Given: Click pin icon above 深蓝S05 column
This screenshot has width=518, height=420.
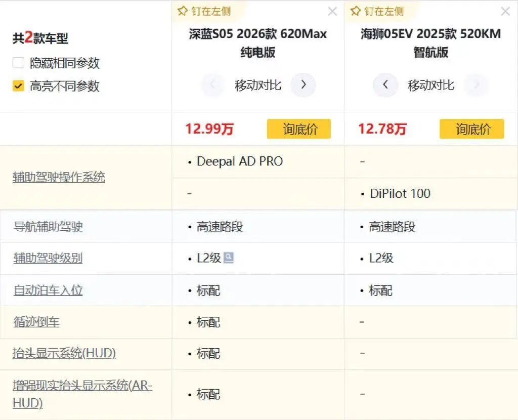Looking at the screenshot, I should coord(183,11).
